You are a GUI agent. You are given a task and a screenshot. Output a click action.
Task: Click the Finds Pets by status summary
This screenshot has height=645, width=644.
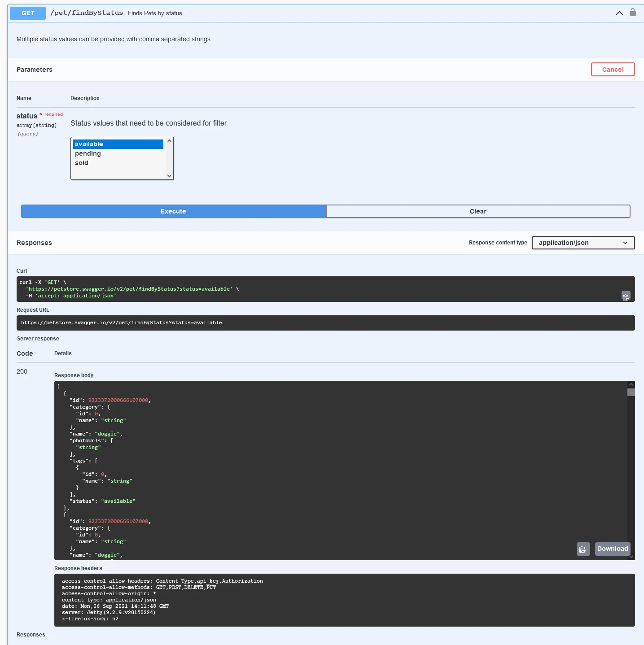pos(155,13)
